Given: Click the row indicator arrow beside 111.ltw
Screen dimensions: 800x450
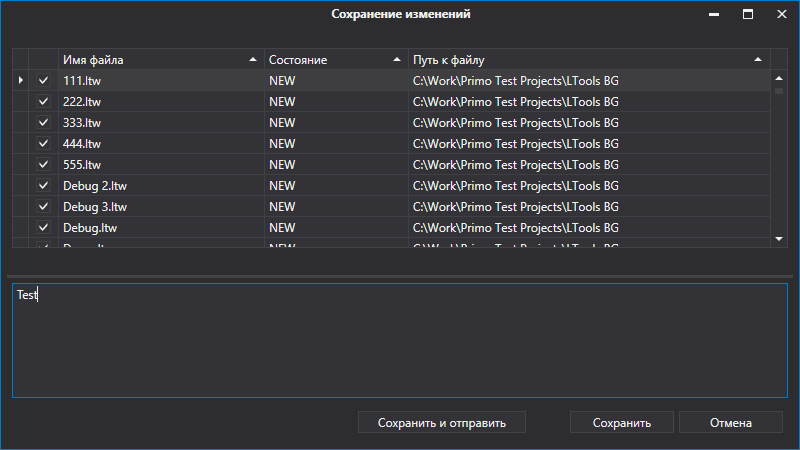Looking at the screenshot, I should coord(20,80).
